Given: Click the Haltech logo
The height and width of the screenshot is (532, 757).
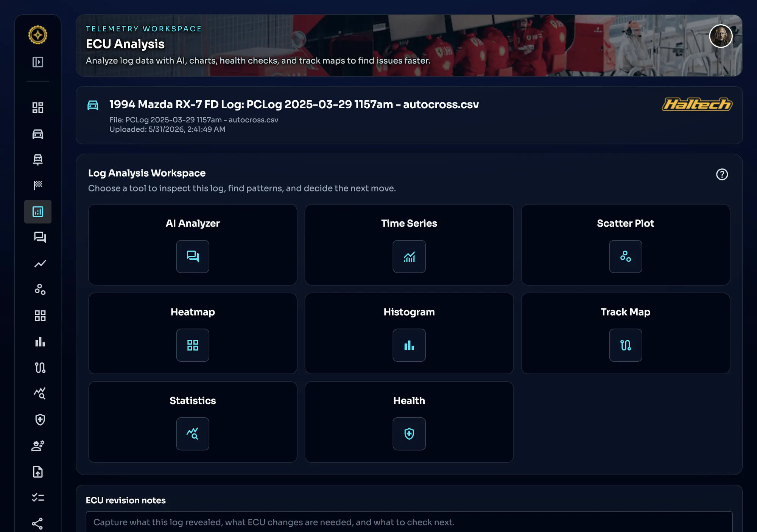Looking at the screenshot, I should coord(697,104).
